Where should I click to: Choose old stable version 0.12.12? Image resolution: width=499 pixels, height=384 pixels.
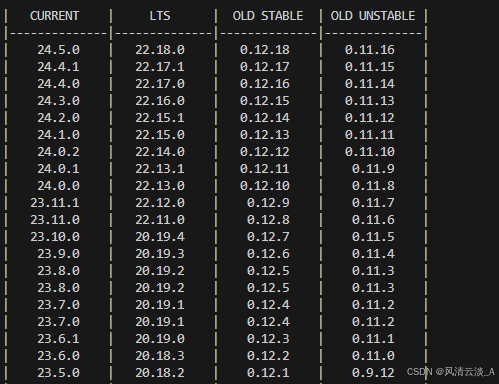click(265, 152)
